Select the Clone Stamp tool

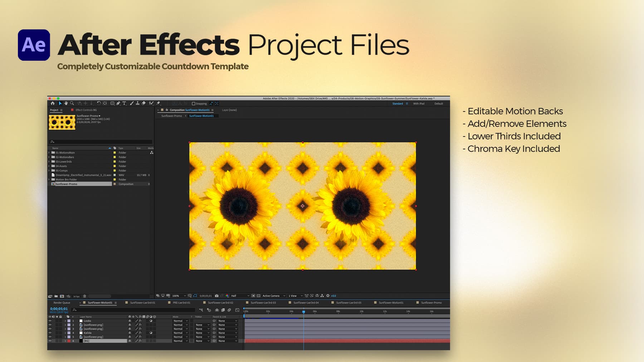137,103
